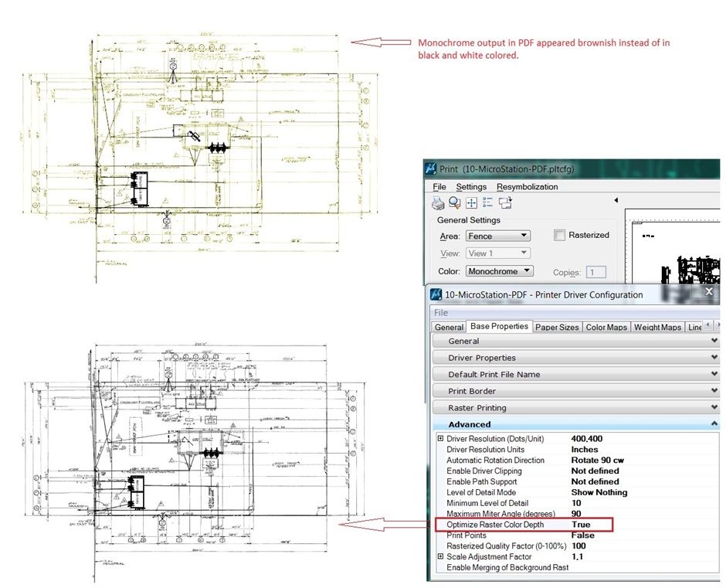726x588 pixels.
Task: Click the Maximum Miter Angle value 90
Action: pos(576,514)
